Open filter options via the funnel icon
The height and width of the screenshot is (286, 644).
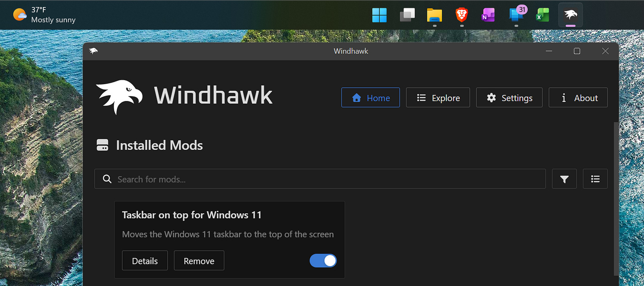564,178
